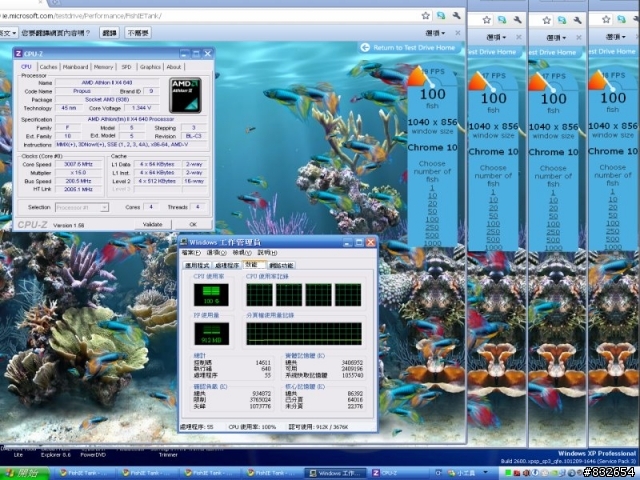This screenshot has height=480, width=640.
Task: Click the translate icon in the rightmost Chrome window
Action: pyautogui.click(x=621, y=19)
